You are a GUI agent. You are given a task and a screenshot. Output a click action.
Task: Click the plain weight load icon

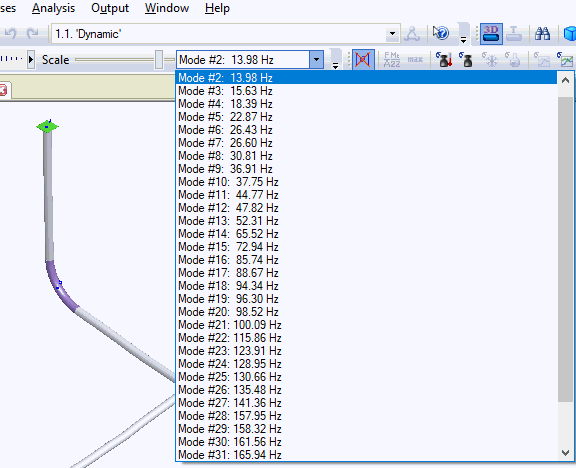[467, 60]
